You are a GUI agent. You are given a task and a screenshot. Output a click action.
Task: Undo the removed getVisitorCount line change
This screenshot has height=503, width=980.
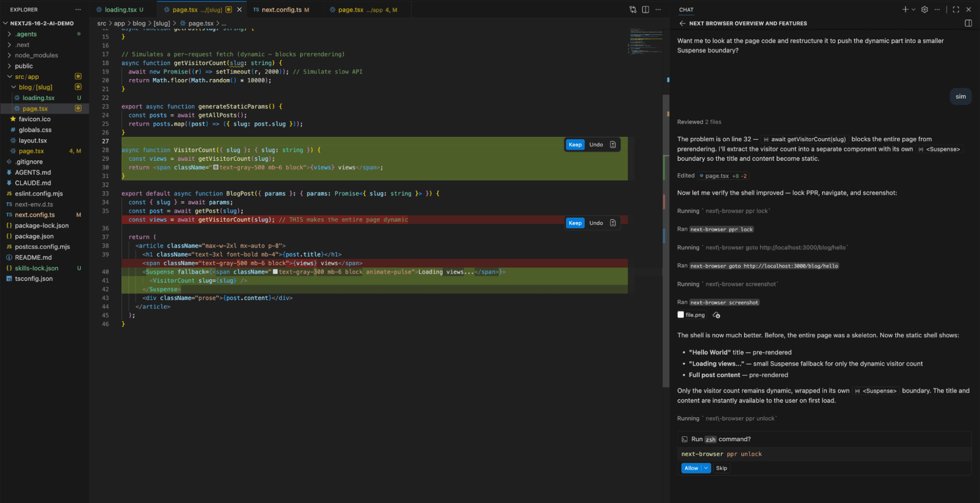click(x=596, y=223)
